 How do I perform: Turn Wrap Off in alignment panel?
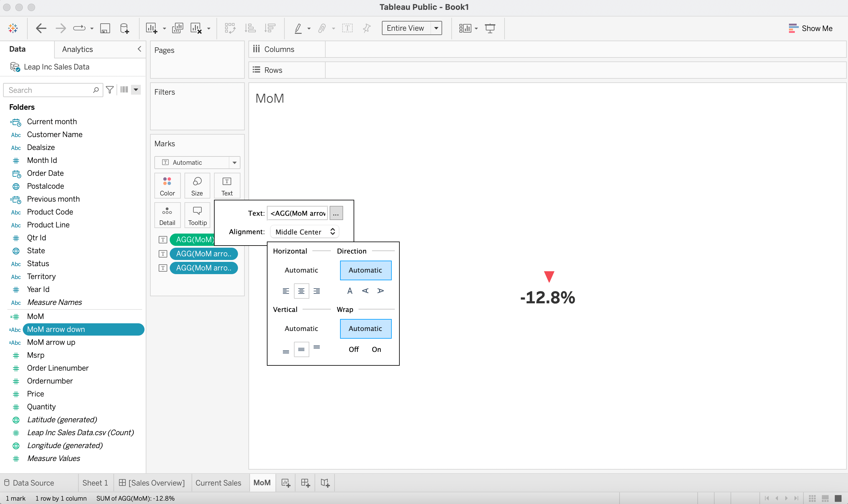pos(354,349)
